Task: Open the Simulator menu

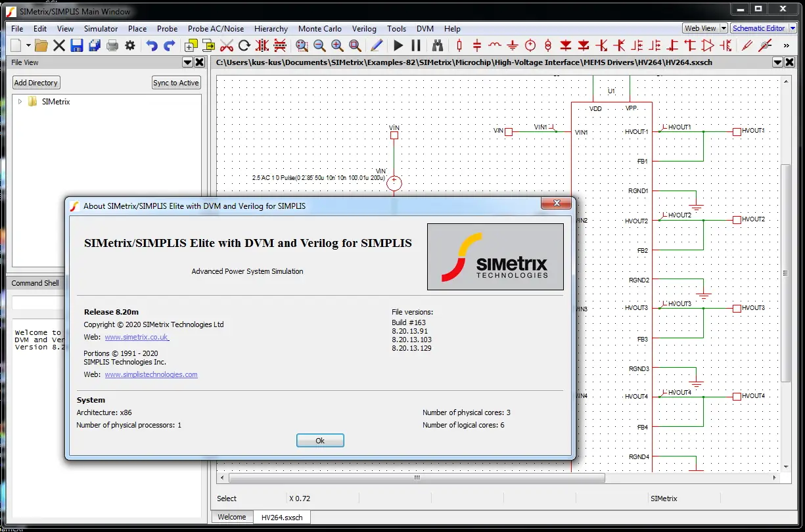Action: [x=101, y=29]
